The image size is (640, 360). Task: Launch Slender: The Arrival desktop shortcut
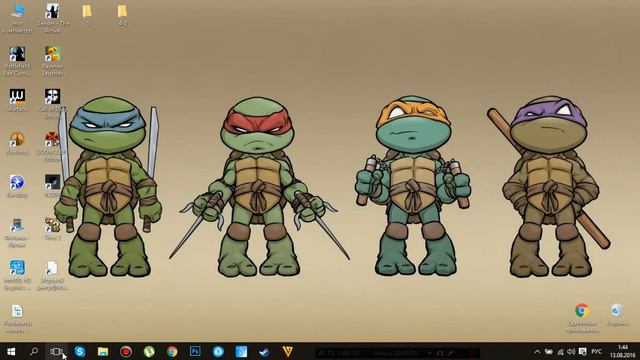click(53, 18)
